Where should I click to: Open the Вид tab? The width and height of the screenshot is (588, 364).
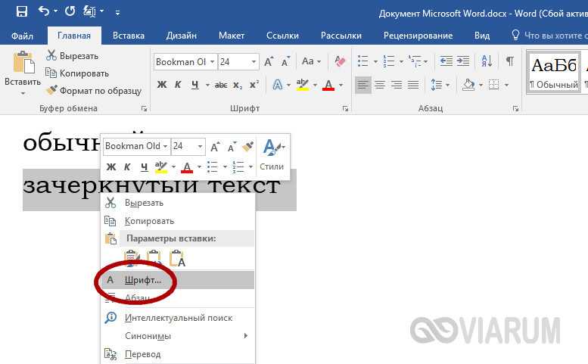482,36
